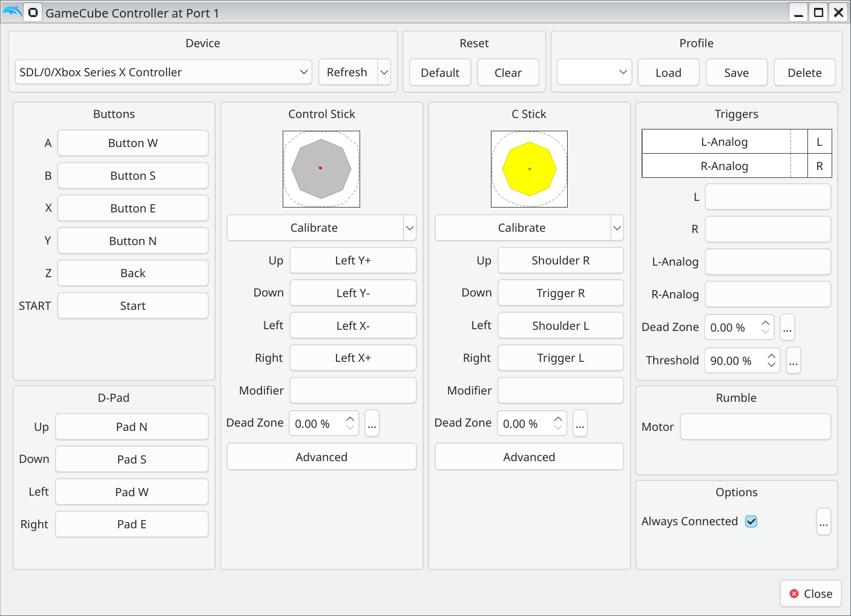Reset mappings with the Default button

440,73
